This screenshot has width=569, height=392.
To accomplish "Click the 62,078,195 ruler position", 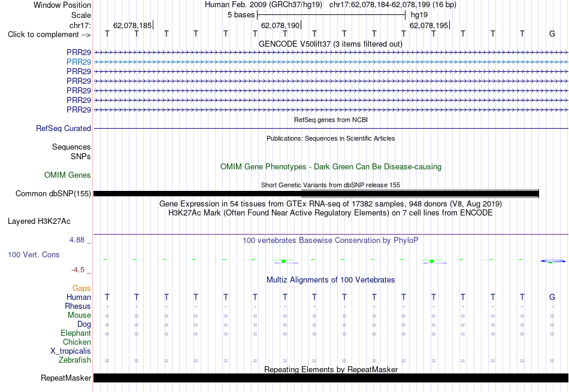I will 429,25.
